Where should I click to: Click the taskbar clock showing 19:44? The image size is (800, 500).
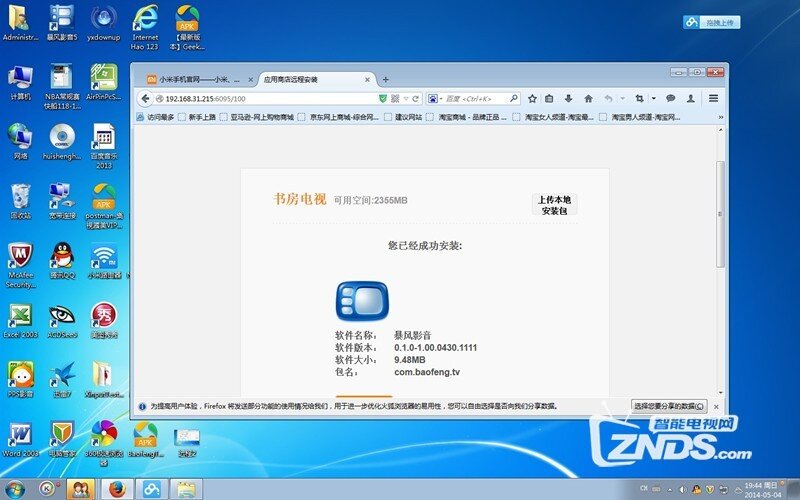(x=763, y=490)
